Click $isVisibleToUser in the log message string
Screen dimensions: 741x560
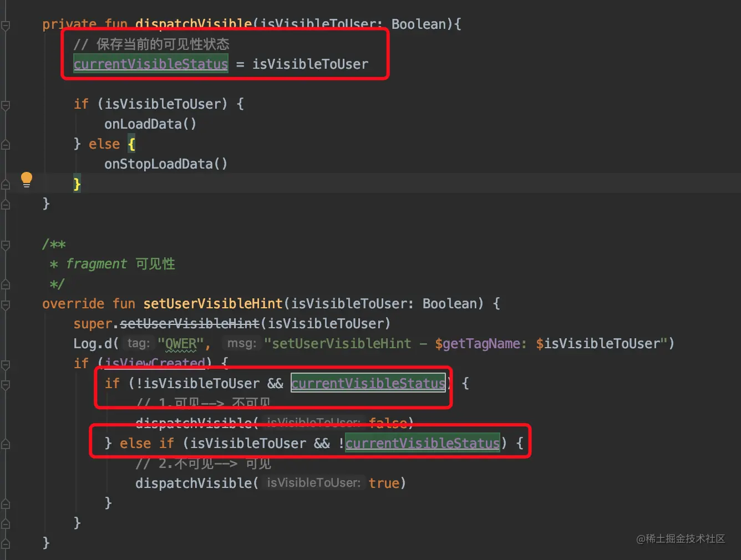598,344
